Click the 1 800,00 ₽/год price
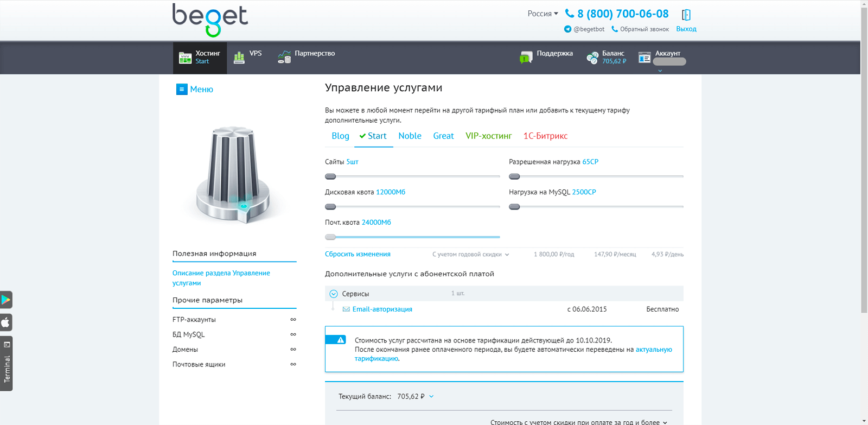868x425 pixels. coord(554,254)
